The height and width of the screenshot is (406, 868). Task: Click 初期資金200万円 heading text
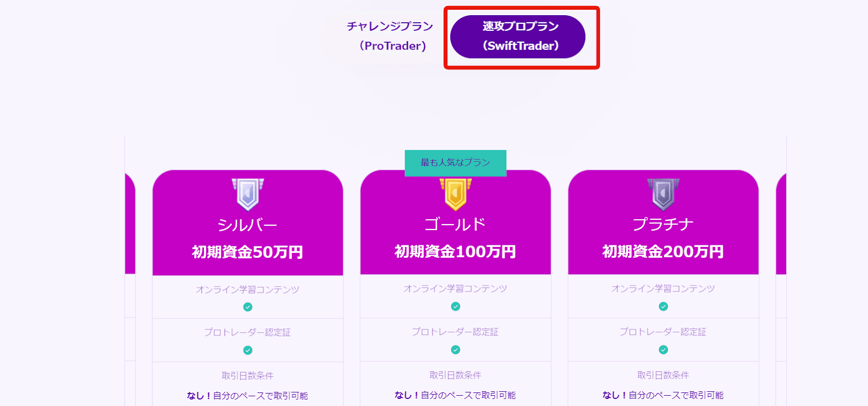663,252
